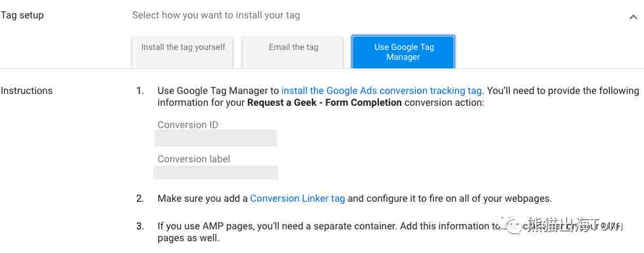Choose the Use Google Tag Manager tab
Image resolution: width=644 pixels, height=253 pixels.
click(x=403, y=52)
